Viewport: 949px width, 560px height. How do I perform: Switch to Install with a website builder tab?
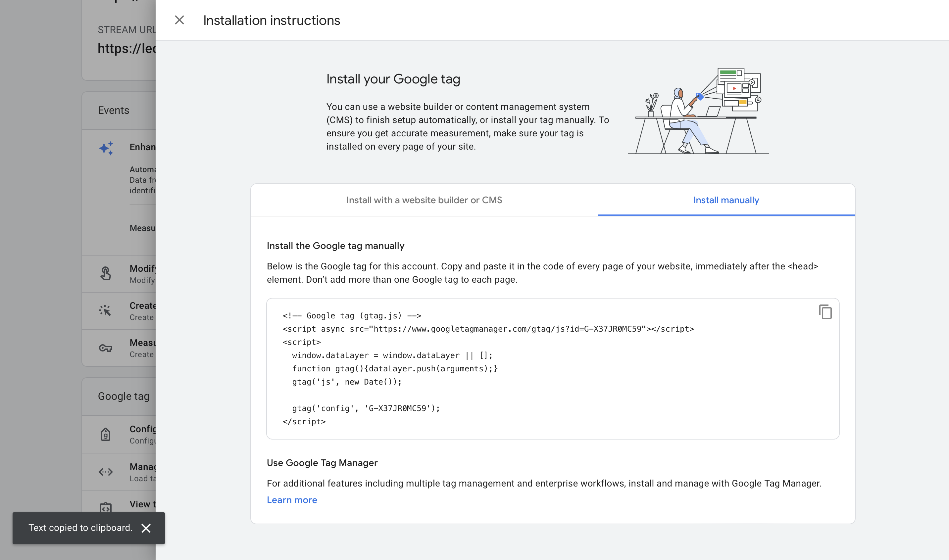pos(424,200)
